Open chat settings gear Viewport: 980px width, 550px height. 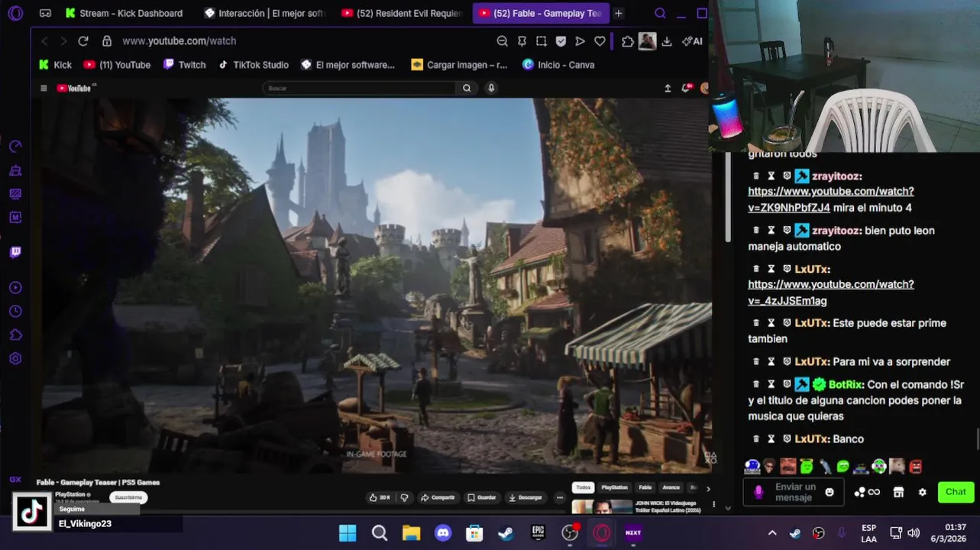point(922,492)
